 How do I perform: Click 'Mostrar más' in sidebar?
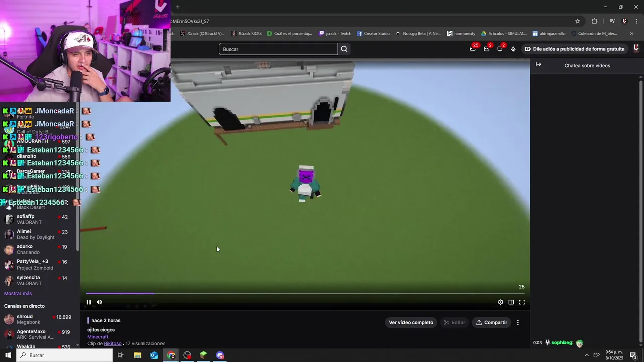tap(18, 294)
